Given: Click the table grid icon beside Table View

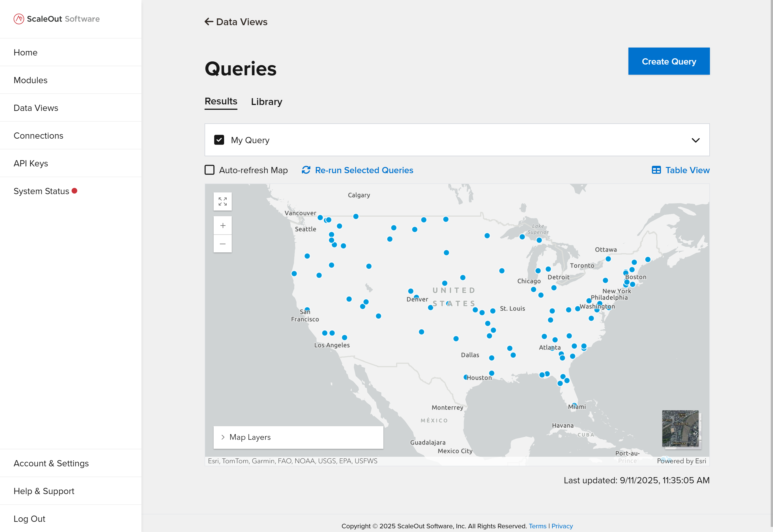Looking at the screenshot, I should [x=656, y=170].
